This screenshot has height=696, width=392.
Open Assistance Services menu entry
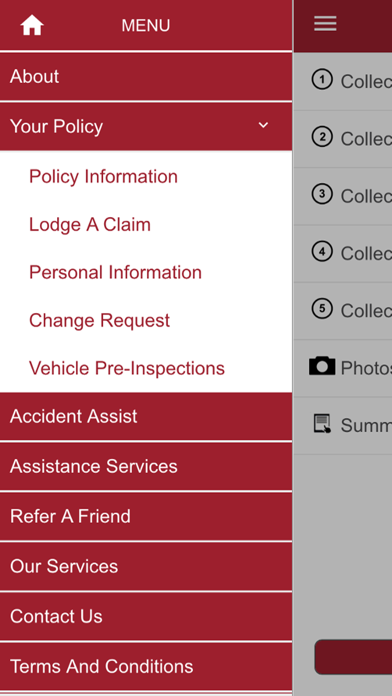coord(146,467)
